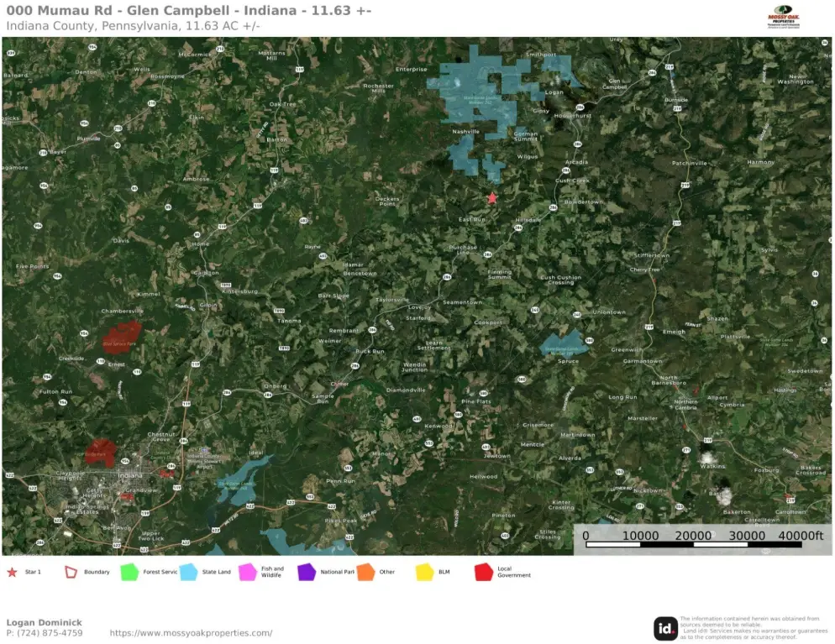The height and width of the screenshot is (644, 835).
Task: Click the Glen Campbell town label on the map
Action: point(614,84)
